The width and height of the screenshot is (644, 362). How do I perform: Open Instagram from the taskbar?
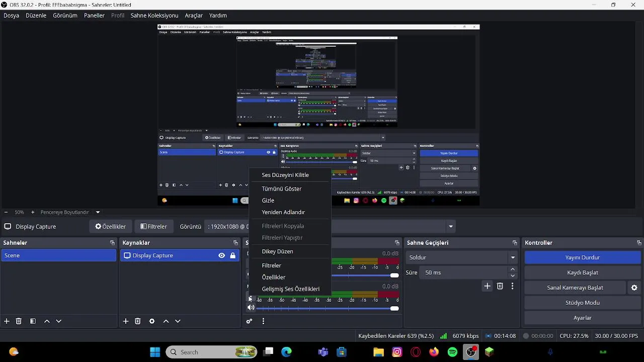pos(397,352)
